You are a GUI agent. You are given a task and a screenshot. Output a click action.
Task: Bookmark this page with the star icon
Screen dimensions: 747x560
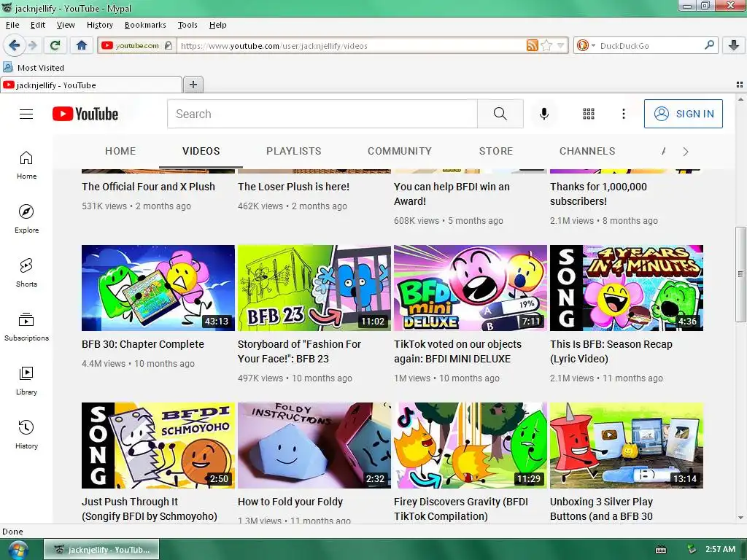(546, 45)
